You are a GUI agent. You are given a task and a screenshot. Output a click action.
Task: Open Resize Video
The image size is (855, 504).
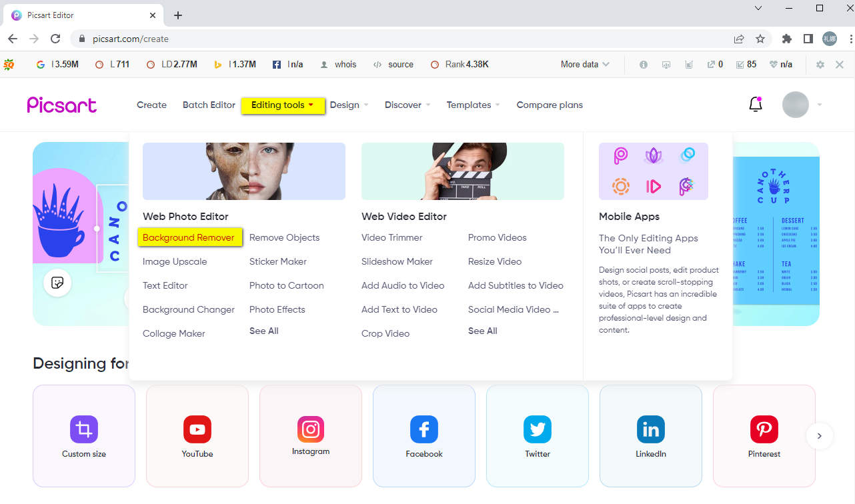click(x=495, y=261)
